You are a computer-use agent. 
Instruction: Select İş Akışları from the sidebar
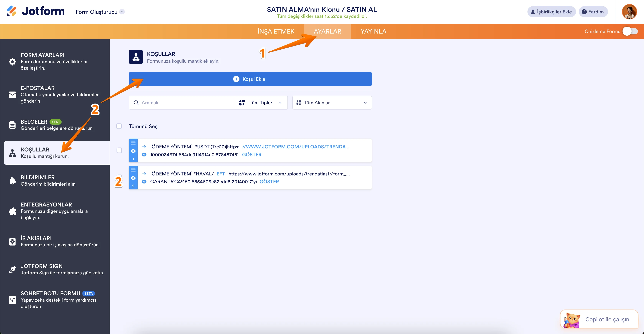[36, 238]
